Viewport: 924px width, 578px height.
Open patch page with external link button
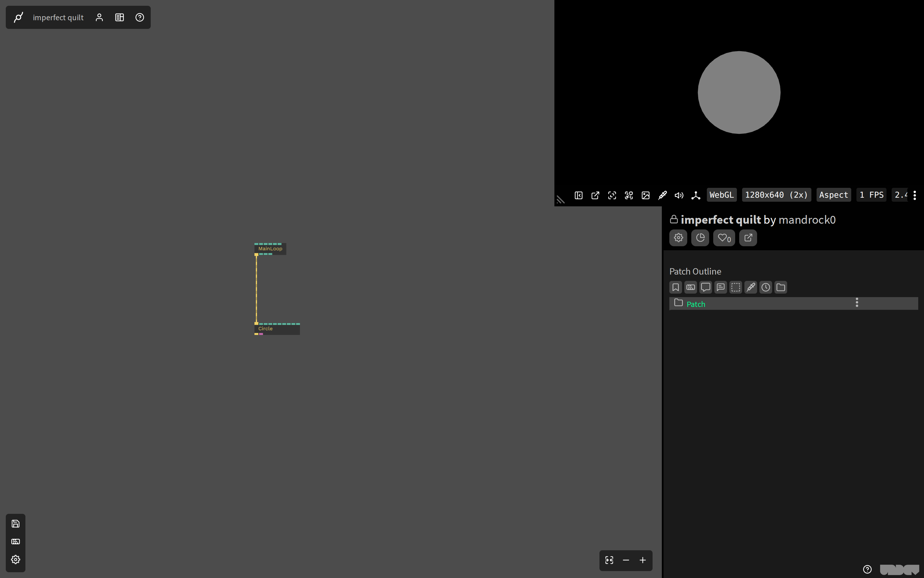748,238
